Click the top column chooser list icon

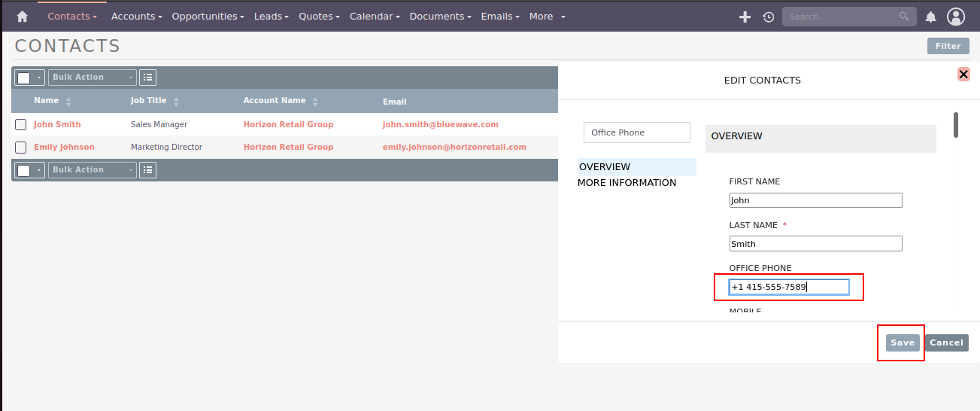click(148, 77)
